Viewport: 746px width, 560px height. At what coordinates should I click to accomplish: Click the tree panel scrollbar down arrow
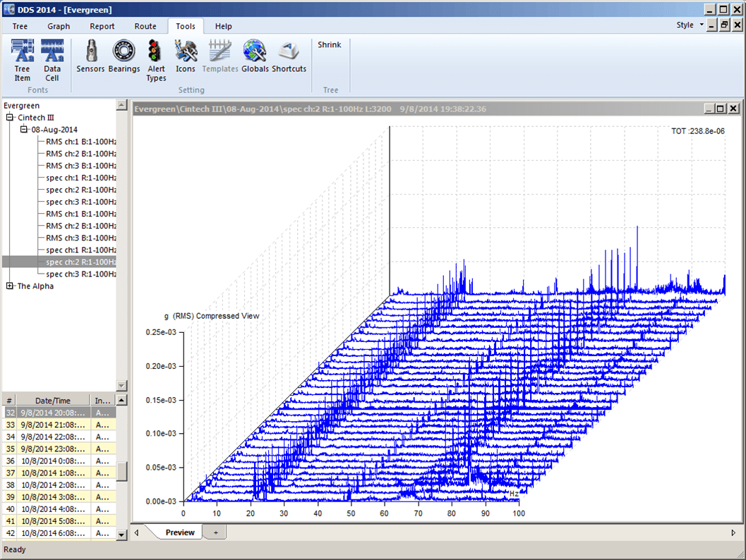pos(121,385)
